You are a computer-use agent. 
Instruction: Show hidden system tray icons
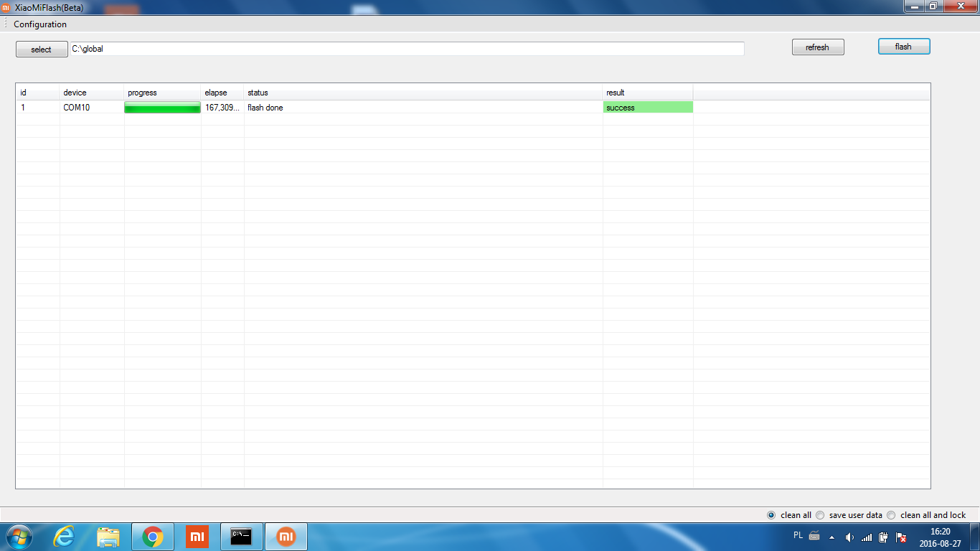tap(831, 537)
